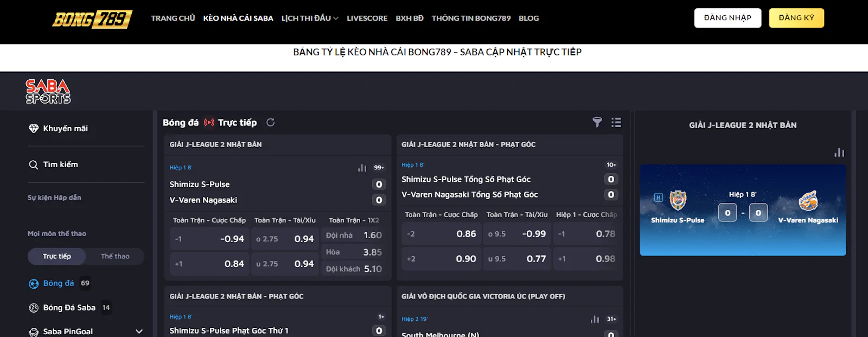Open the filter funnel icon
Viewport: 868px width, 337px height.
597,123
